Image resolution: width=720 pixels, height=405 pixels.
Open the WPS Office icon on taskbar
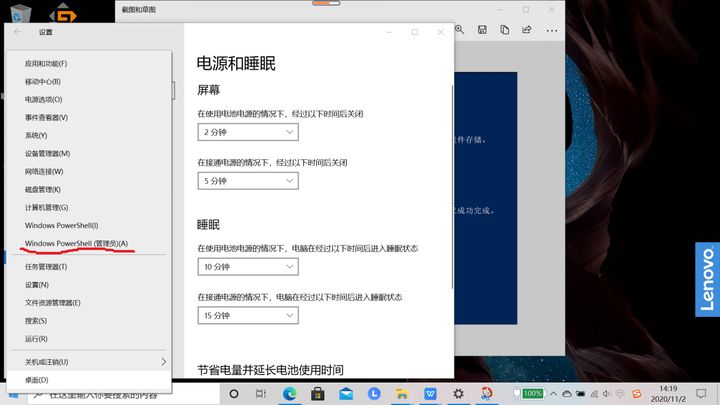click(430, 394)
